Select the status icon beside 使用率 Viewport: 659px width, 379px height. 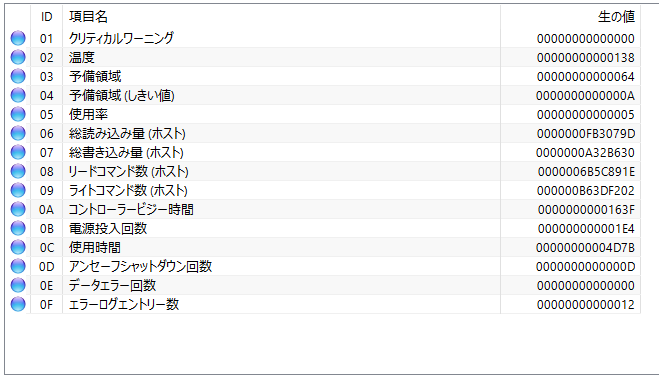point(18,114)
